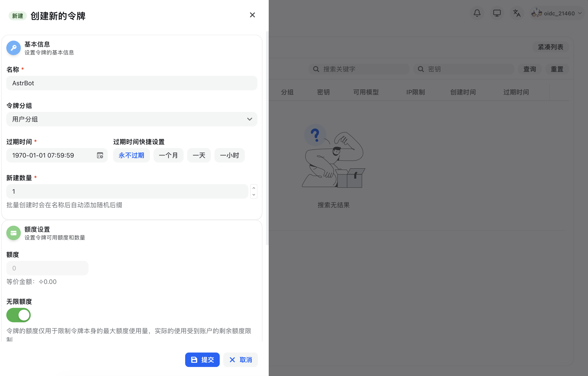Click the key icon beside 基本信息
The image size is (588, 376).
point(13,48)
